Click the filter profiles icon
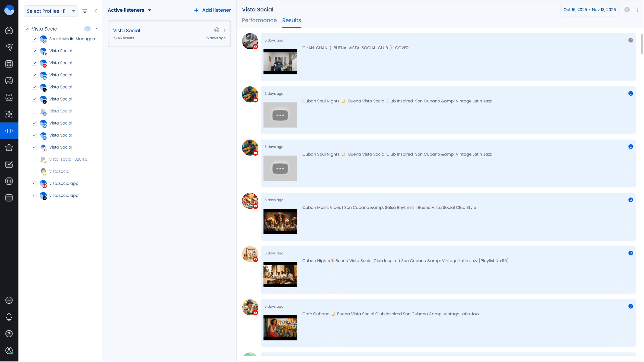Screen dimensions: 644x362 pyautogui.click(x=85, y=11)
